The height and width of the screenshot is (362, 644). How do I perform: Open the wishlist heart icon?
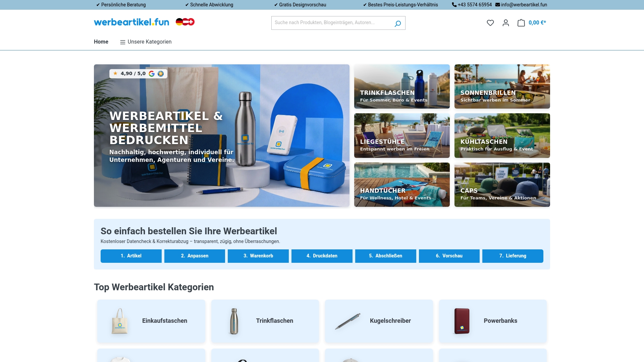pyautogui.click(x=490, y=23)
